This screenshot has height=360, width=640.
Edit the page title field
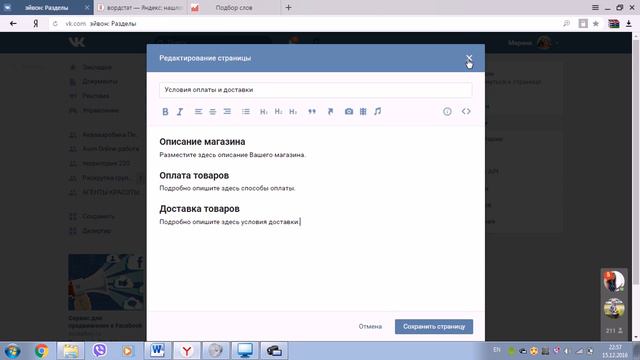click(x=316, y=90)
